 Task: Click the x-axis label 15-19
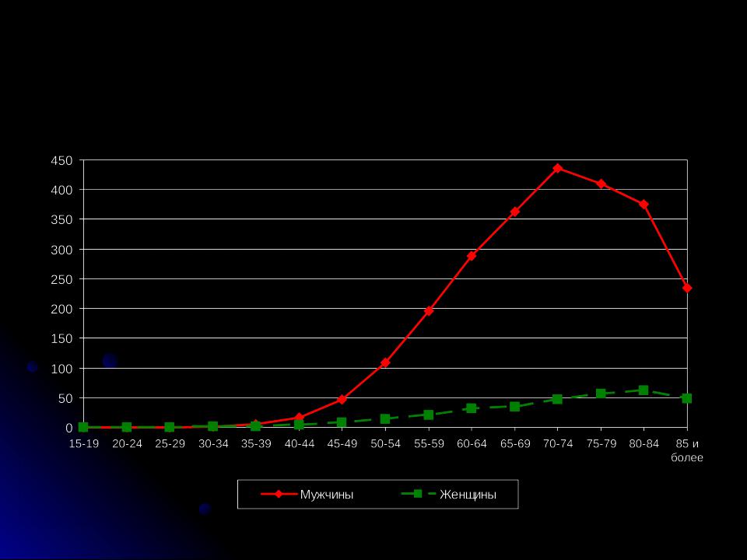[x=84, y=444]
